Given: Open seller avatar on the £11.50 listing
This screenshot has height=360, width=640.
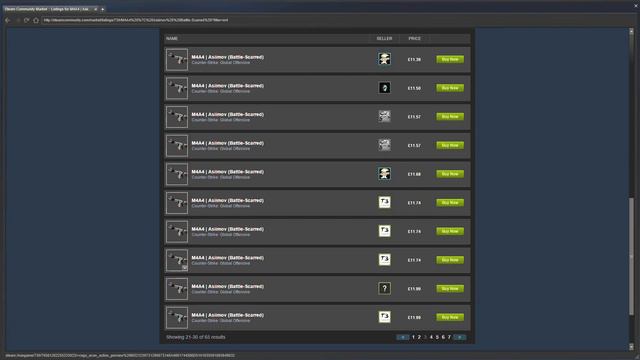Looking at the screenshot, I should click(x=384, y=87).
